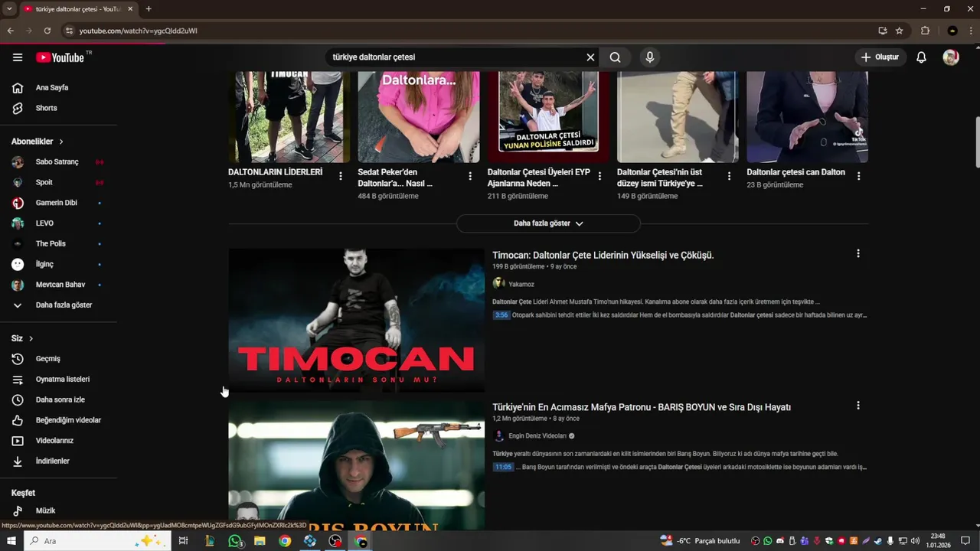Click the browser address bar
This screenshot has width=980, height=551.
click(467, 31)
